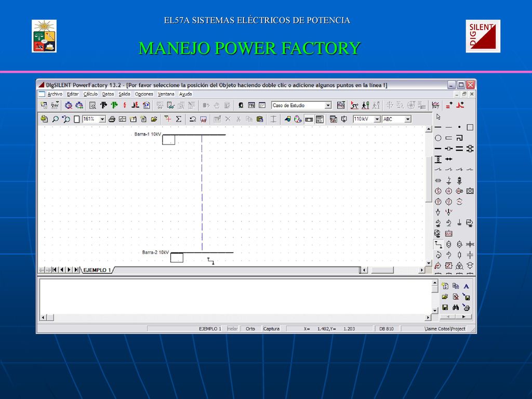The height and width of the screenshot is (399, 532).
Task: Click the red stability simulation runner icon
Action: pyautogui.click(x=354, y=105)
